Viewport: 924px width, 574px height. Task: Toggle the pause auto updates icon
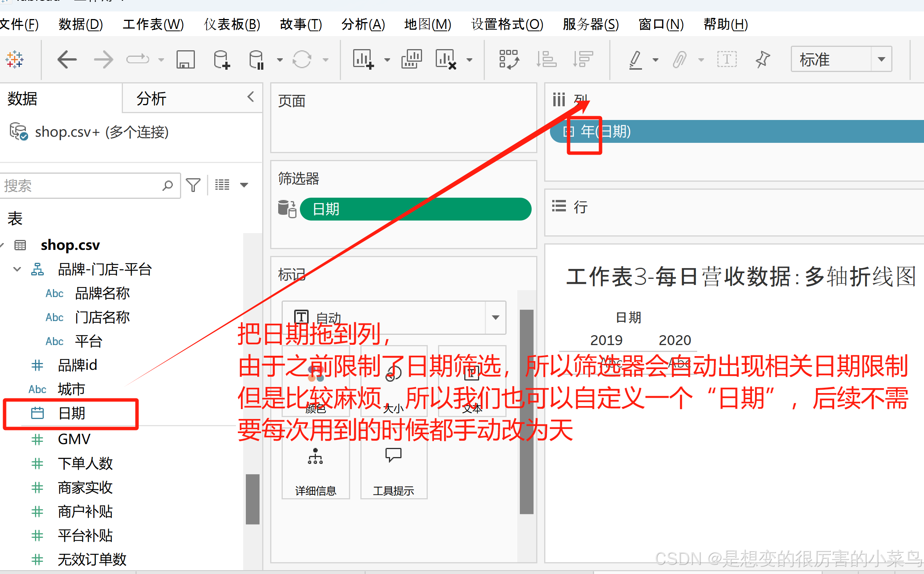coord(256,59)
